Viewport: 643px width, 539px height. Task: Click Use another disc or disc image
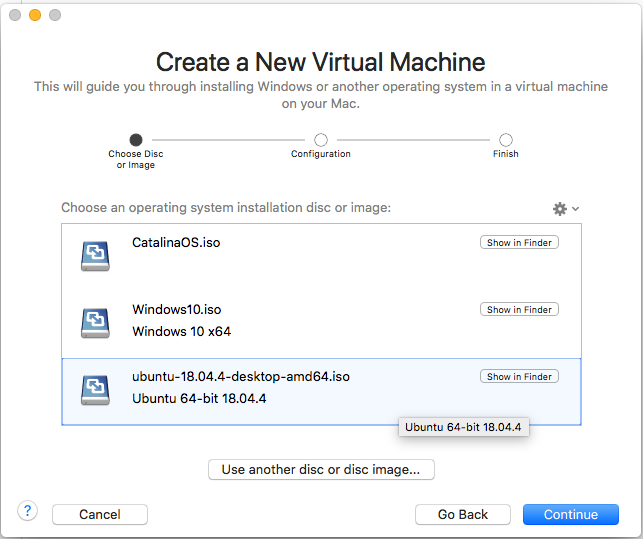321,469
